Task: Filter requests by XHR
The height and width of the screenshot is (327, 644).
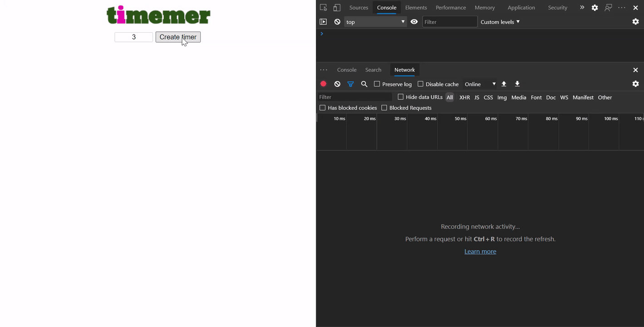Action: tap(464, 97)
